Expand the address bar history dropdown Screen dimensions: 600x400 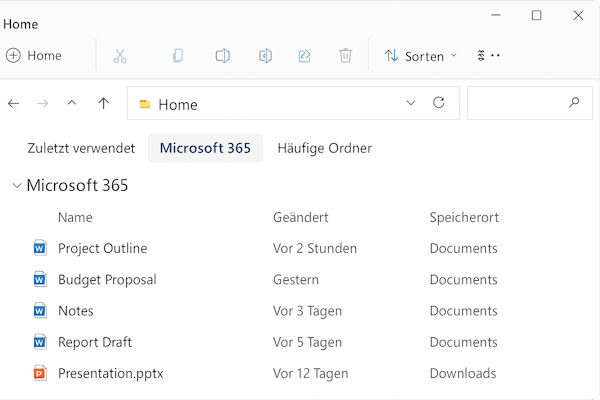coord(411,103)
